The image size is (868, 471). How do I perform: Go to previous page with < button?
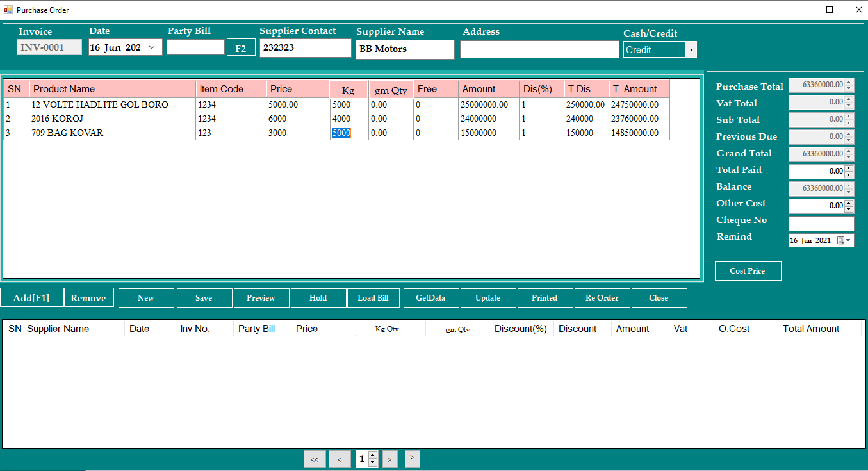340,459
